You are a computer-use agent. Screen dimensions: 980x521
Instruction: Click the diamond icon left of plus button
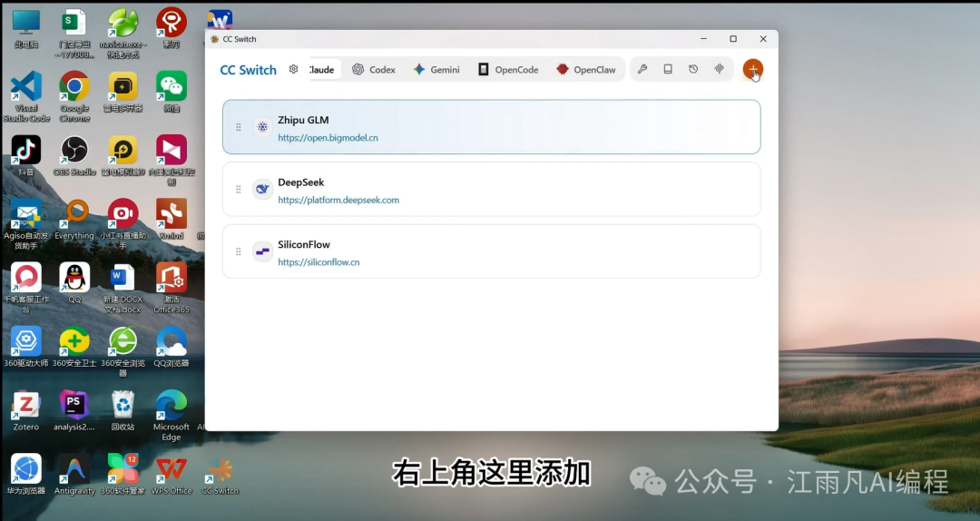point(719,69)
